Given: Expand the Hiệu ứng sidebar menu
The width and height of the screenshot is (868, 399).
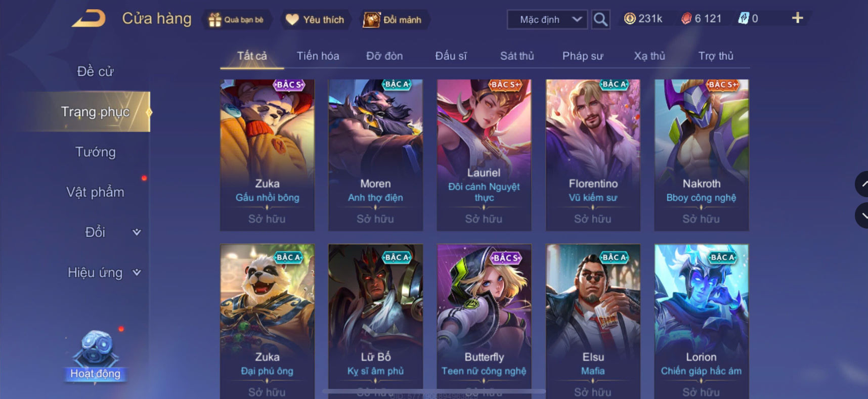Looking at the screenshot, I should click(x=105, y=273).
